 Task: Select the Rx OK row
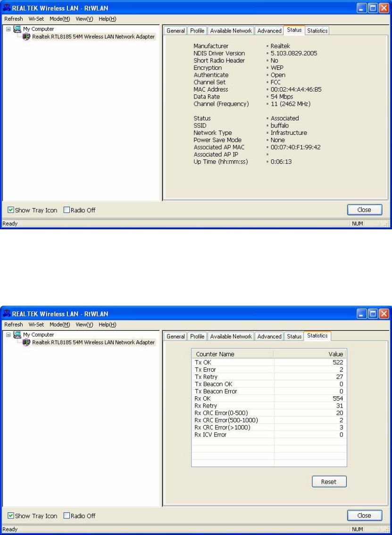(x=269, y=399)
